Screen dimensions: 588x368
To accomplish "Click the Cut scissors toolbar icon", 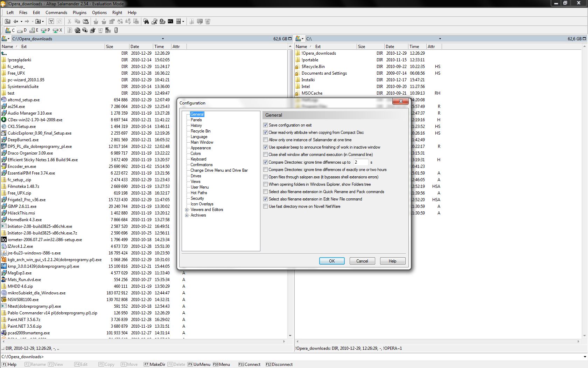I will [69, 21].
